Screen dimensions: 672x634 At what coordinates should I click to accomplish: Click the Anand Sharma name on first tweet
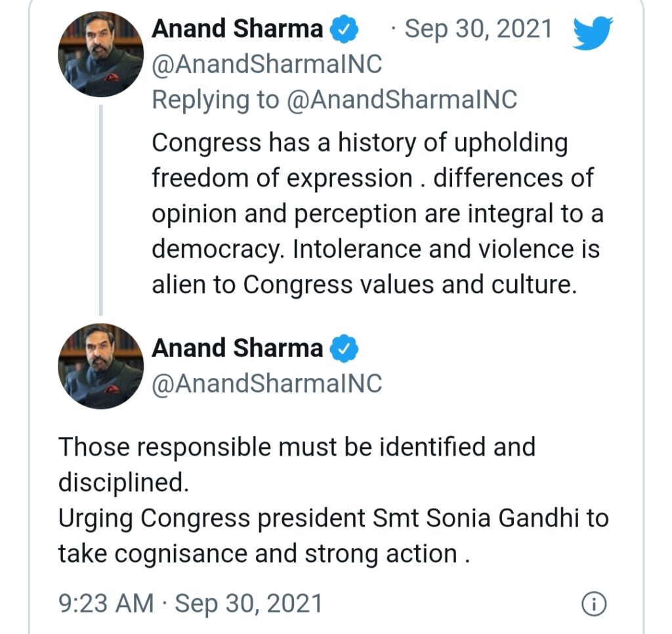[x=238, y=29]
